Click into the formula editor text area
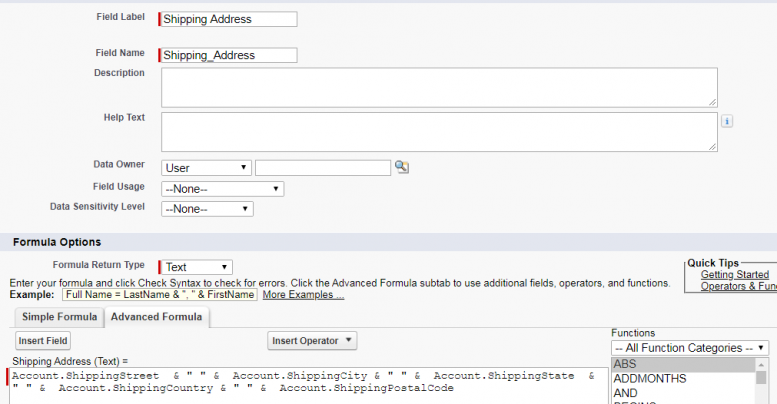Image resolution: width=777 pixels, height=404 pixels. coord(310,386)
